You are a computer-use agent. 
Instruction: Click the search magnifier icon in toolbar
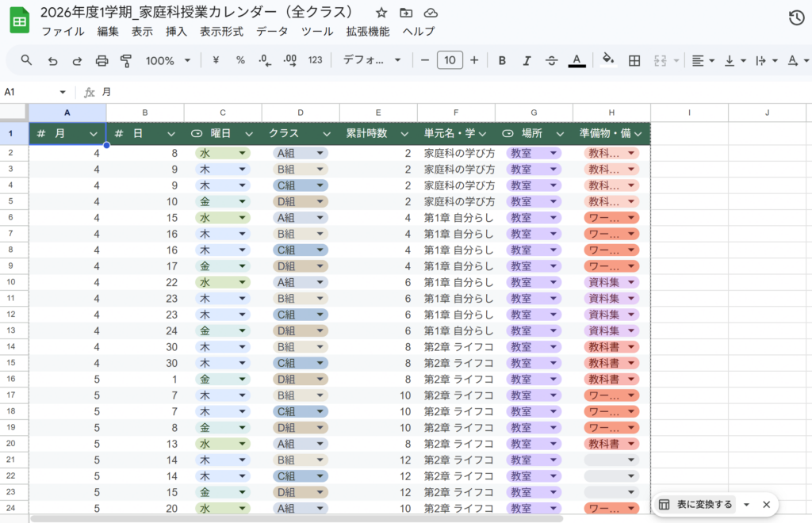coord(26,60)
